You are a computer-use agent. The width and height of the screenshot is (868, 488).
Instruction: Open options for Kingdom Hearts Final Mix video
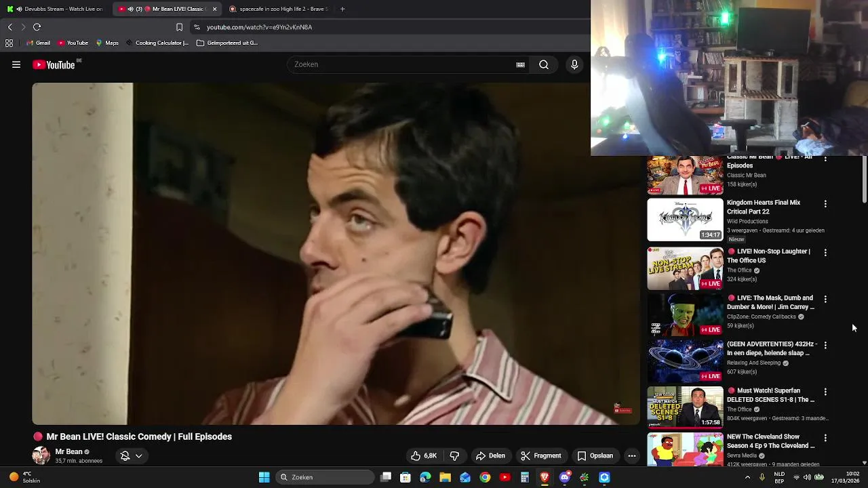(825, 204)
